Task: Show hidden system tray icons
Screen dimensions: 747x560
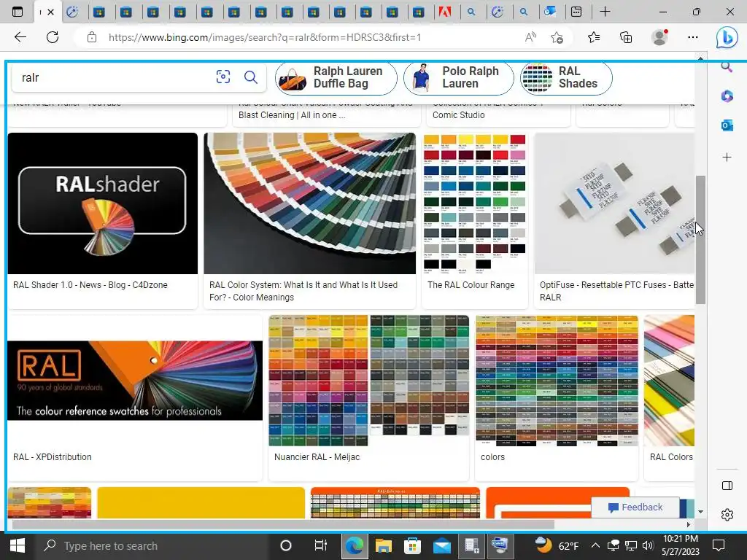Action: tap(595, 545)
